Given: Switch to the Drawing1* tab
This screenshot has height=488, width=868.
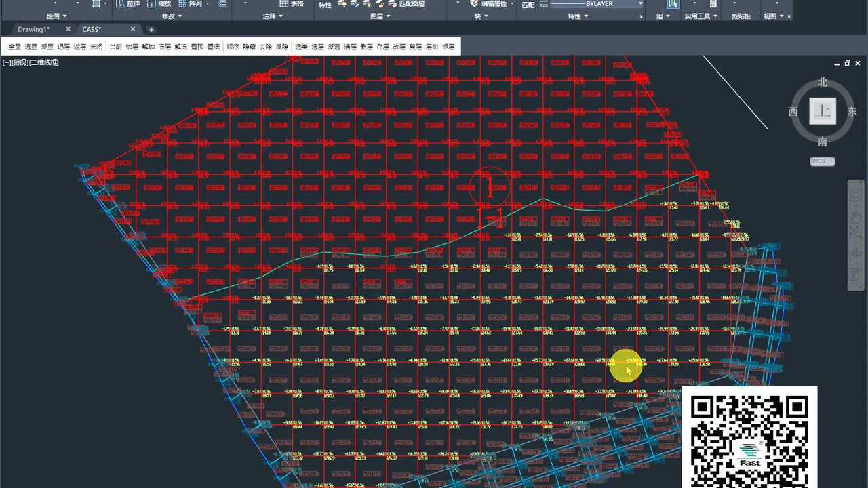Looking at the screenshot, I should tap(34, 29).
